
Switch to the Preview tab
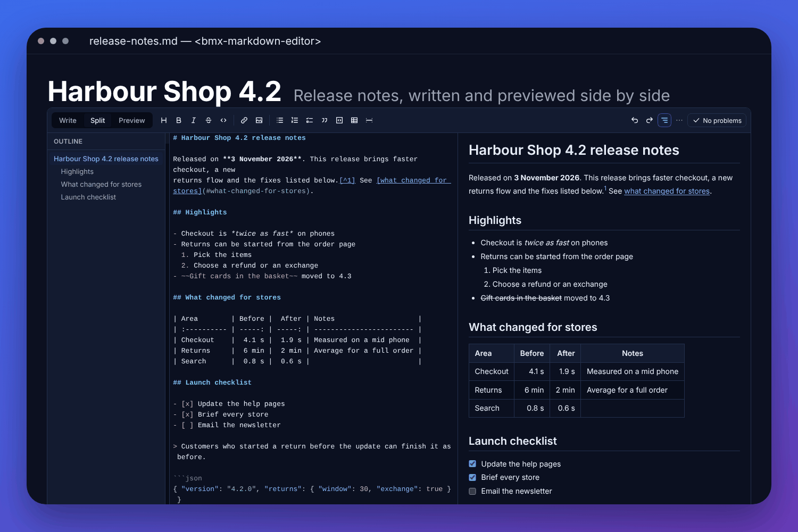coord(132,120)
